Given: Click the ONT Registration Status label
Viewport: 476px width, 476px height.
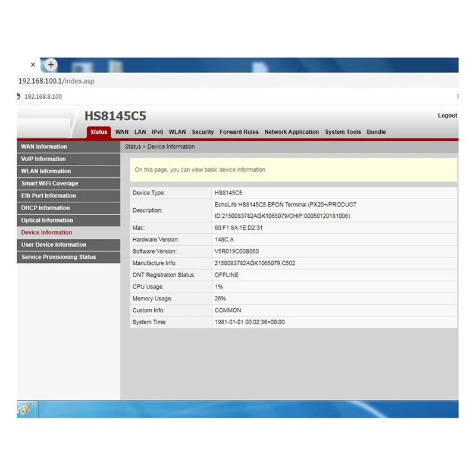Looking at the screenshot, I should 164,275.
